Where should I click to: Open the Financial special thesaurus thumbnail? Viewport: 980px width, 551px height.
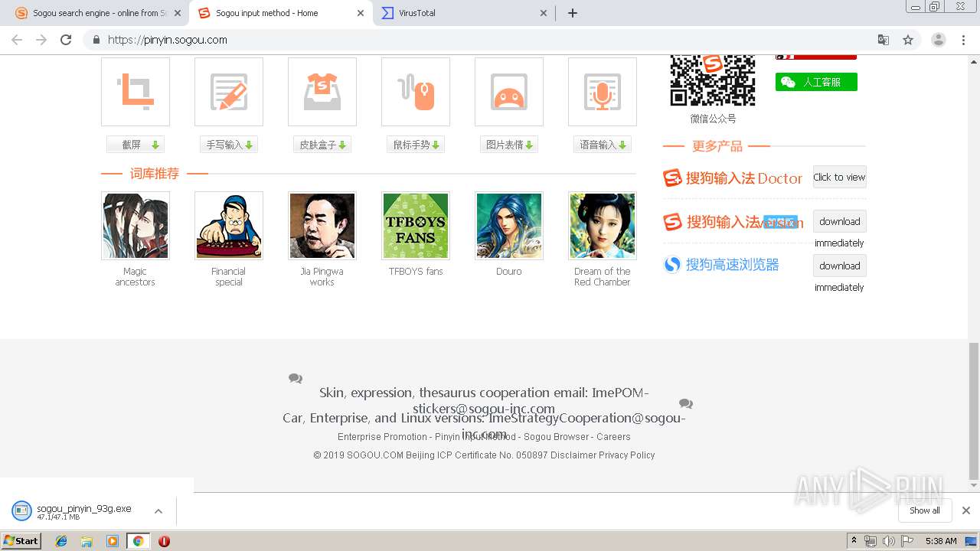[229, 226]
